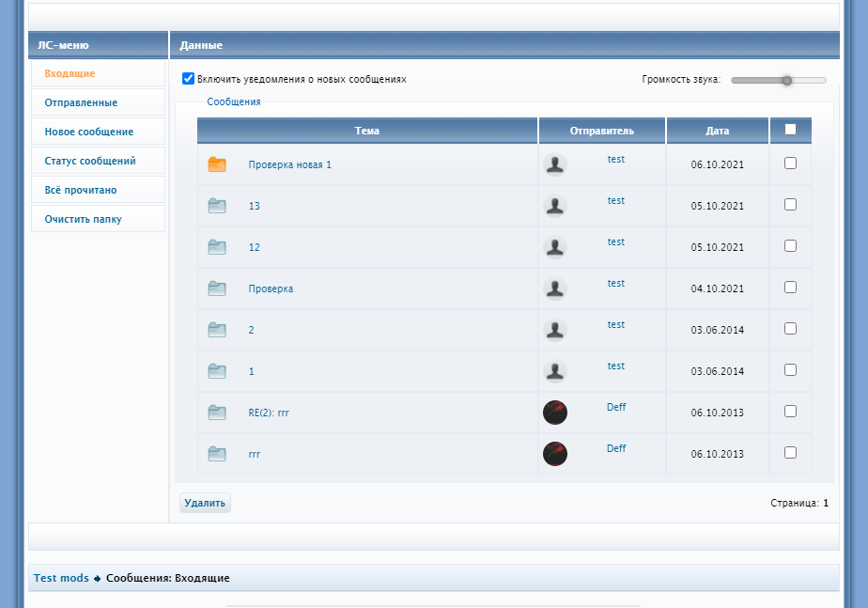Open Новое сообщение in the sidebar
The height and width of the screenshot is (608, 868).
(88, 132)
